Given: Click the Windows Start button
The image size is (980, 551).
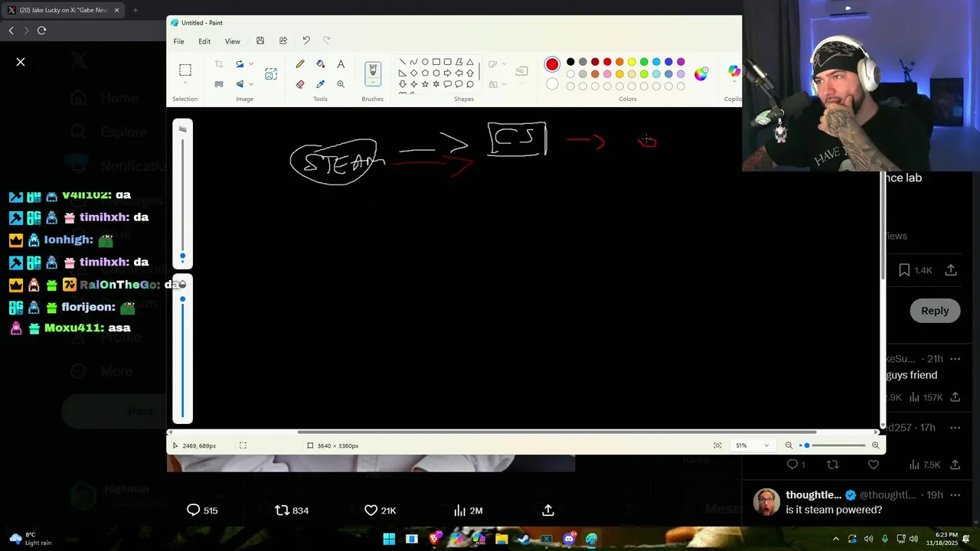Looking at the screenshot, I should click(389, 539).
